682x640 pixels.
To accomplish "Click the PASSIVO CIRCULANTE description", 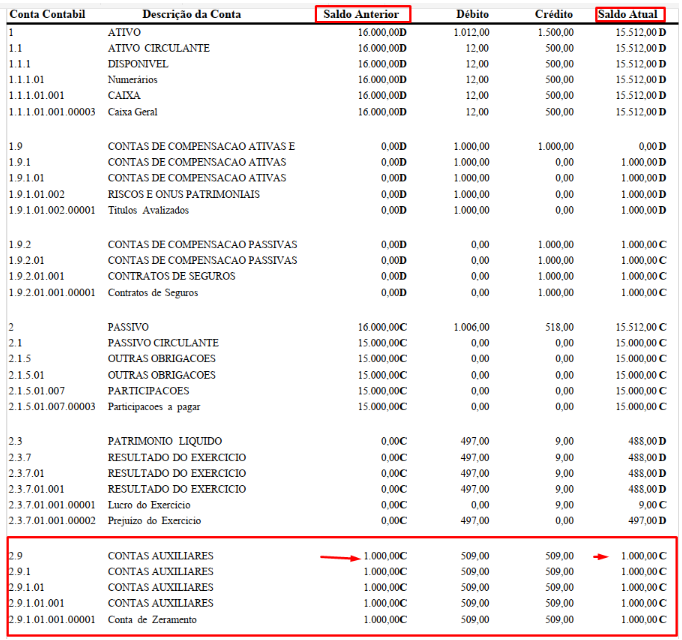I will [x=163, y=343].
